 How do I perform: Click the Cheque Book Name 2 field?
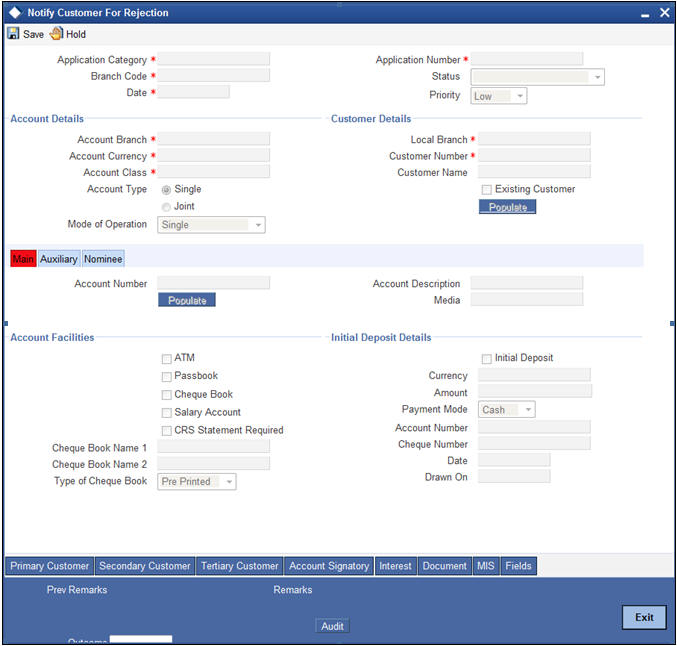pos(214,463)
